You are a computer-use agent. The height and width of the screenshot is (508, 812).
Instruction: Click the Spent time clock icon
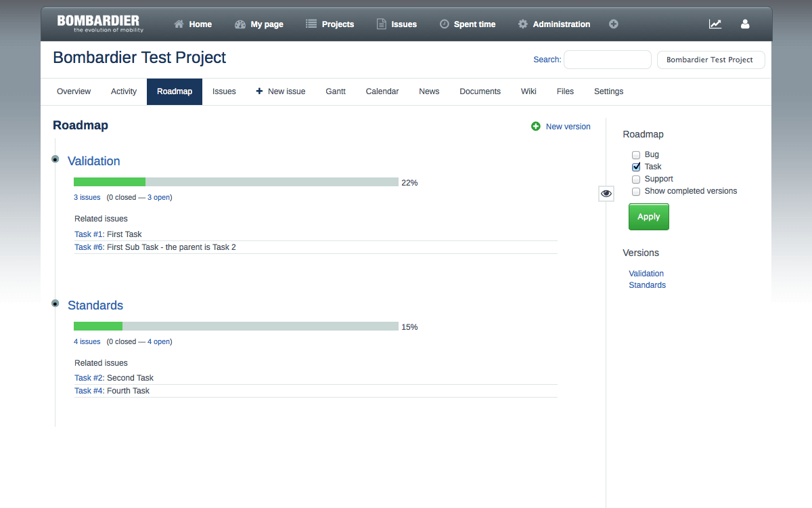pyautogui.click(x=445, y=24)
